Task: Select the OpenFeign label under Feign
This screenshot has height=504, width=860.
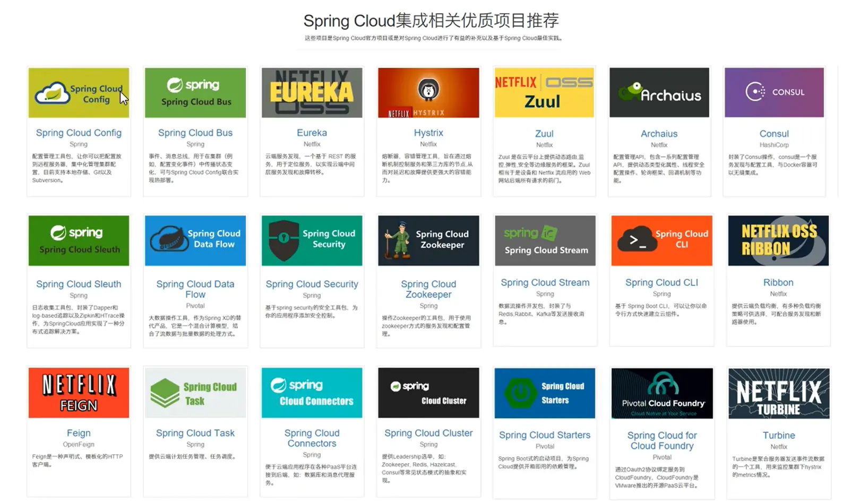Action: 79,445
